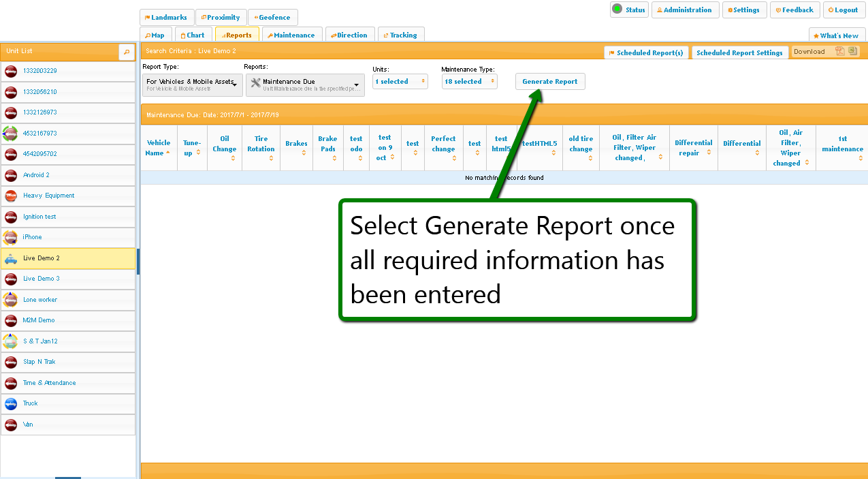Click the blue Truck unit icon
Viewport: 868px width, 479px height.
(x=11, y=403)
